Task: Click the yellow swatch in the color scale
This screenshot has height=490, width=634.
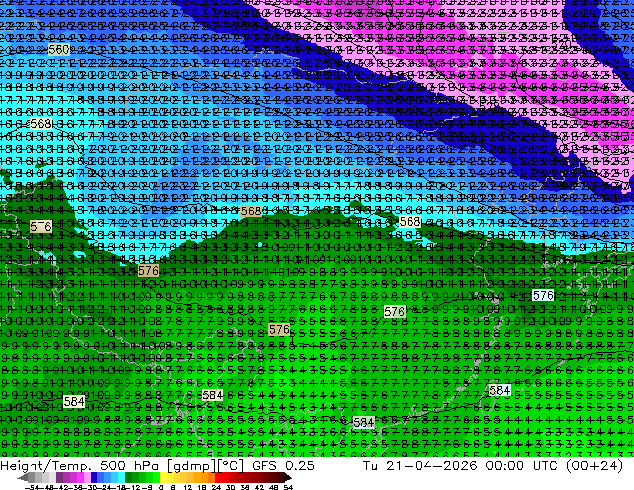Action: coord(163,477)
